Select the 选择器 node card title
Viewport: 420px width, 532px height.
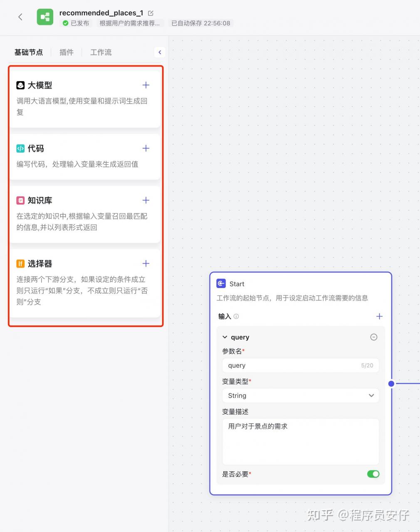(40, 264)
